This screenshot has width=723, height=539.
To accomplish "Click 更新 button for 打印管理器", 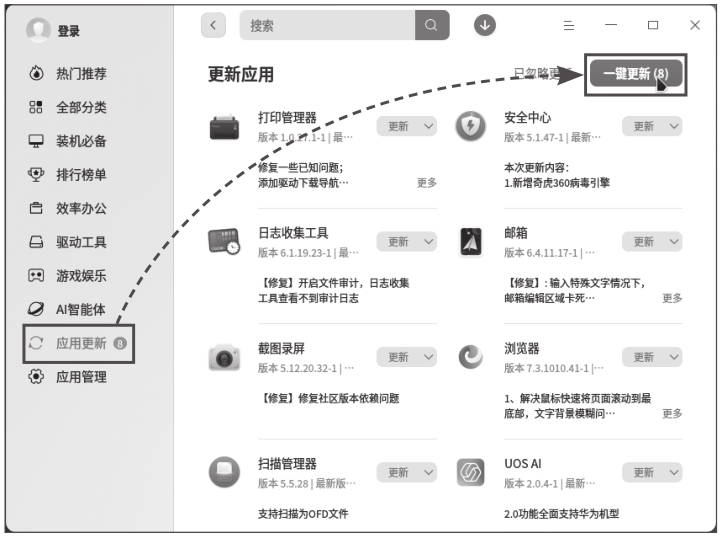I will 398,126.
